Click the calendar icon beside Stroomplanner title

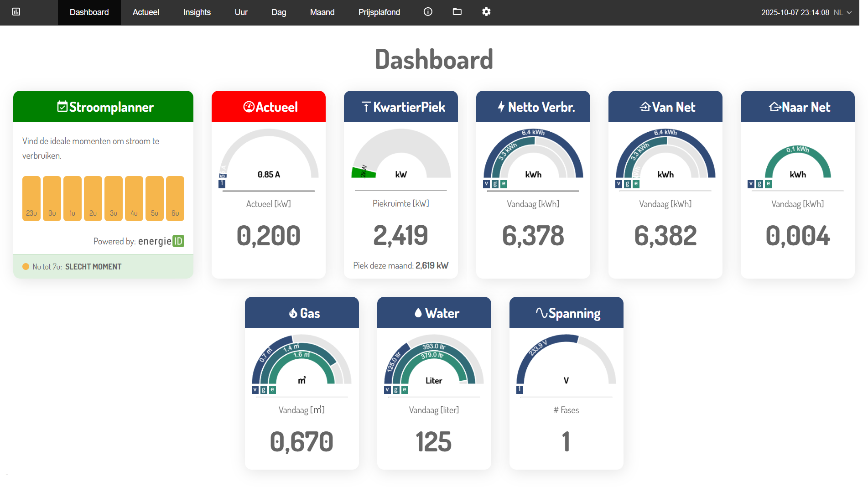(x=62, y=107)
